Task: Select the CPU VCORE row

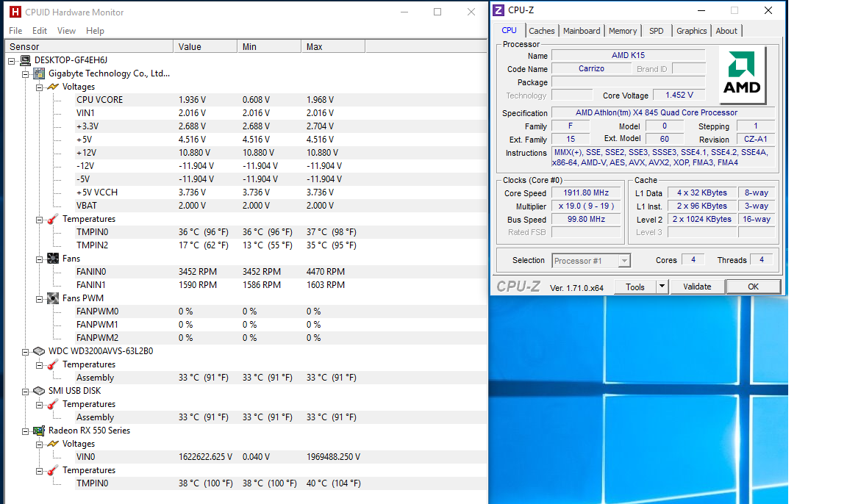Action: [281, 100]
